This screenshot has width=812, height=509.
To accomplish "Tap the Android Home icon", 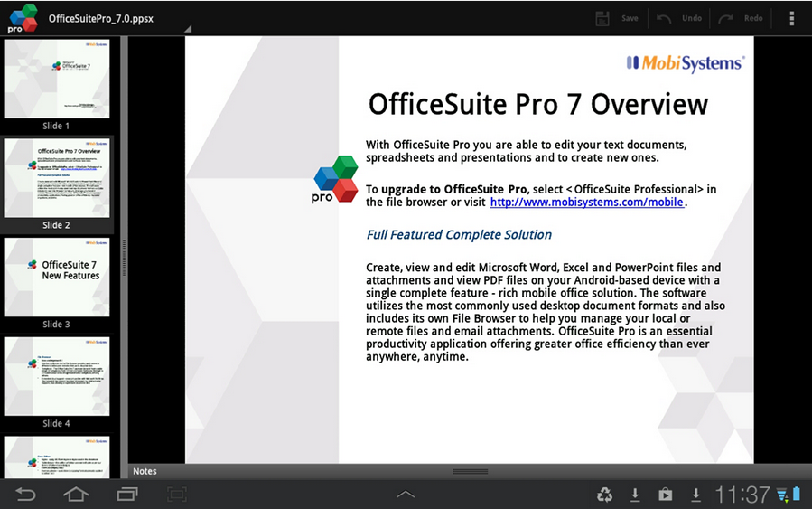I will coord(76,495).
